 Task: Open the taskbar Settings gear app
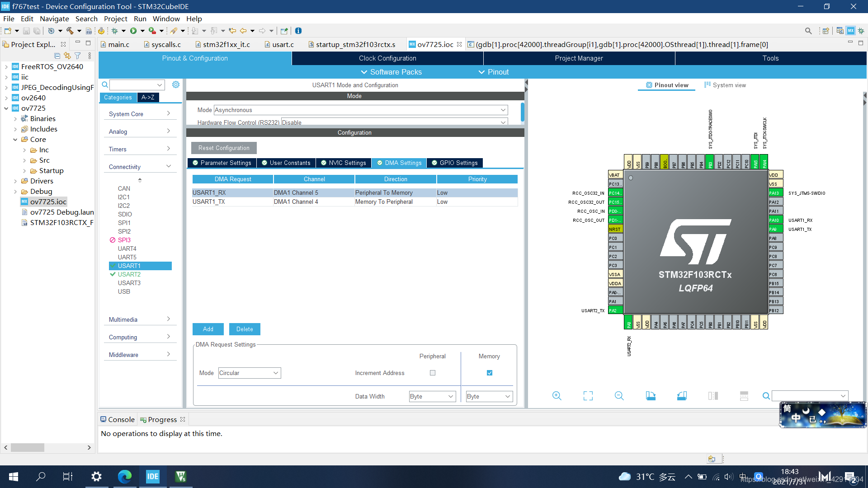click(x=96, y=477)
